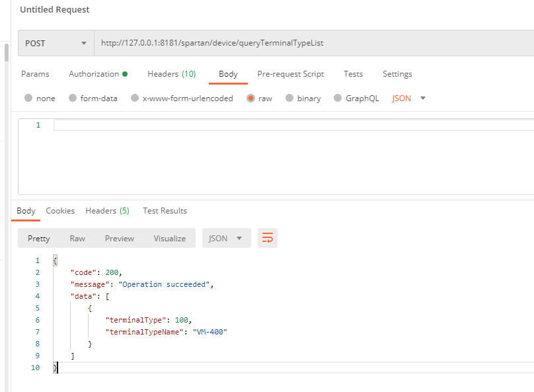534x392 pixels.
Task: Pick the binary body radio option
Action: [289, 98]
